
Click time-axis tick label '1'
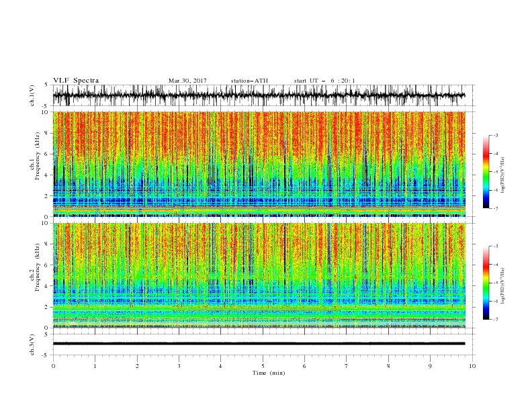tap(95, 366)
